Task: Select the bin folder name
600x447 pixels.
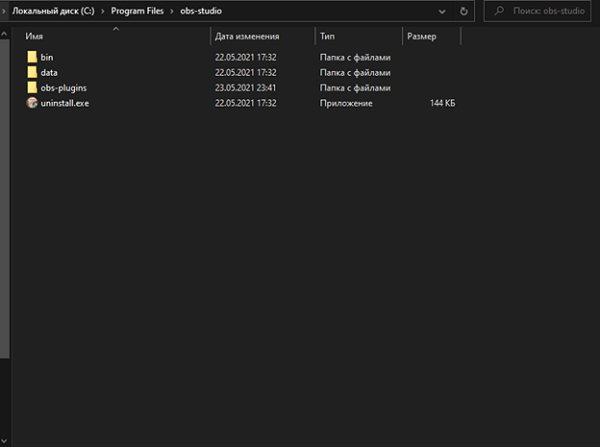Action: pyautogui.click(x=47, y=57)
